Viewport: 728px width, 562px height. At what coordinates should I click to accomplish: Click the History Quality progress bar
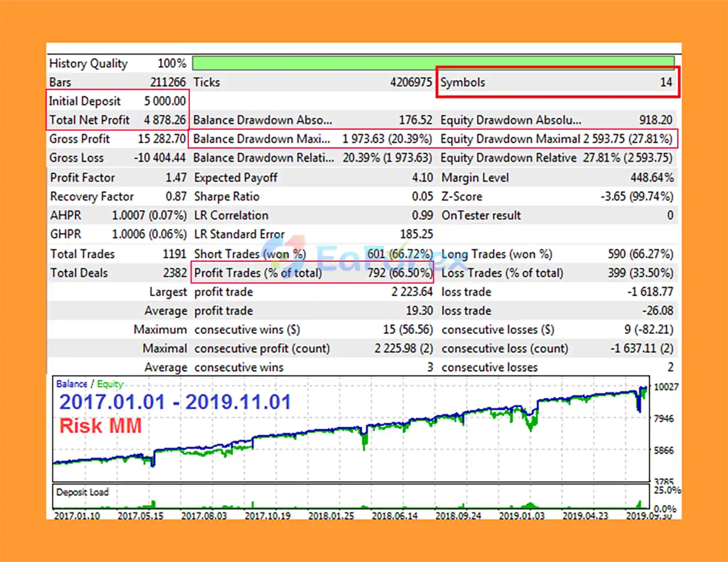(x=432, y=63)
